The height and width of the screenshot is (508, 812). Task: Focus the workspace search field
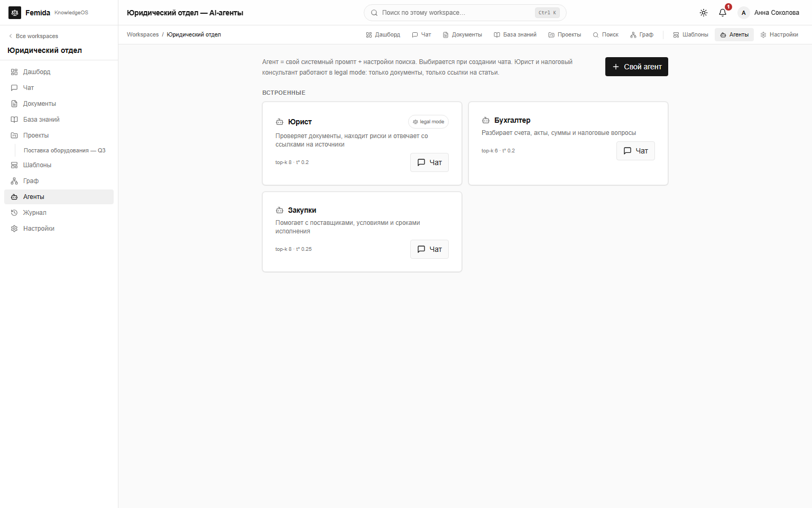click(465, 13)
